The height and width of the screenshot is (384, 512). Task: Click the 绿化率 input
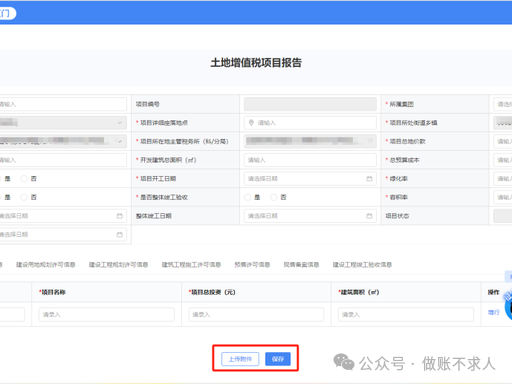503,179
